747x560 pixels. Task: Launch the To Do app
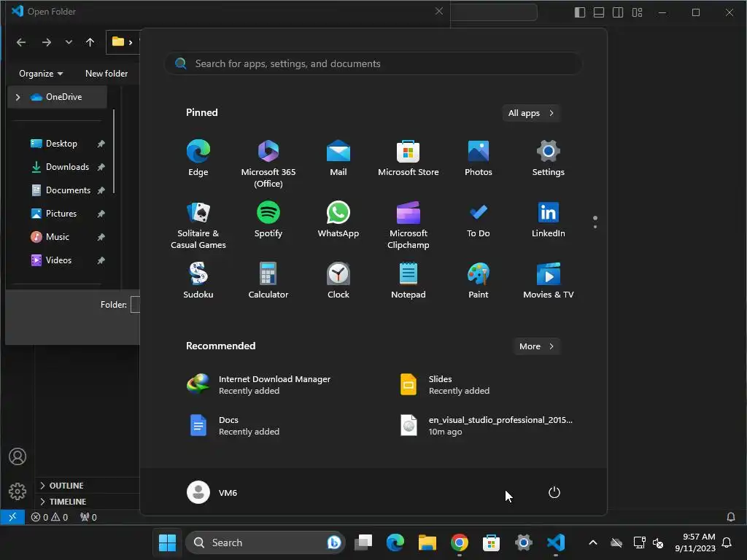[x=479, y=219]
